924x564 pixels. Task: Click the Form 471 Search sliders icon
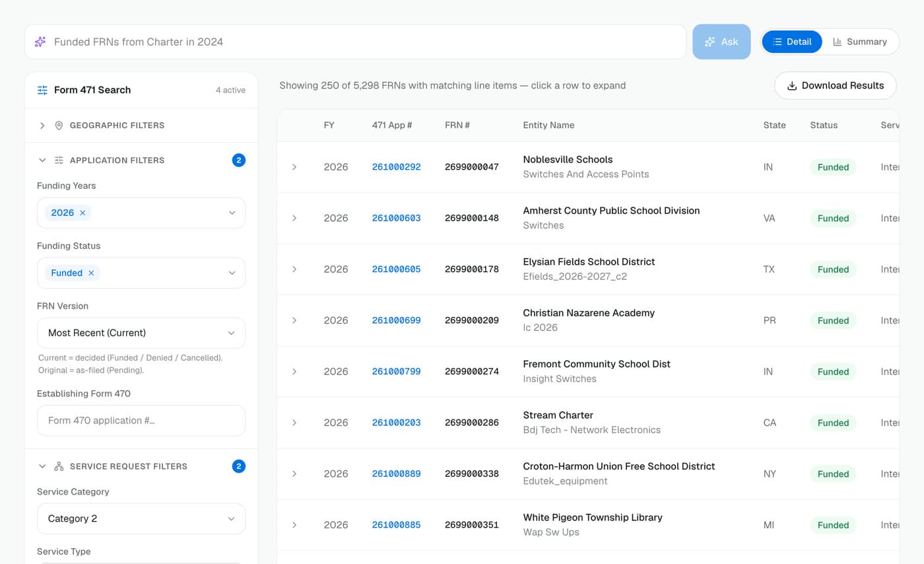pos(42,90)
